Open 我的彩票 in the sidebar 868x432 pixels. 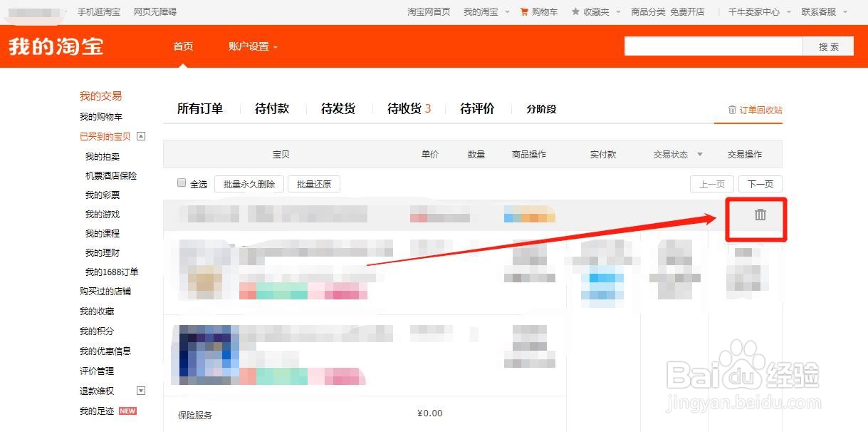(x=103, y=195)
